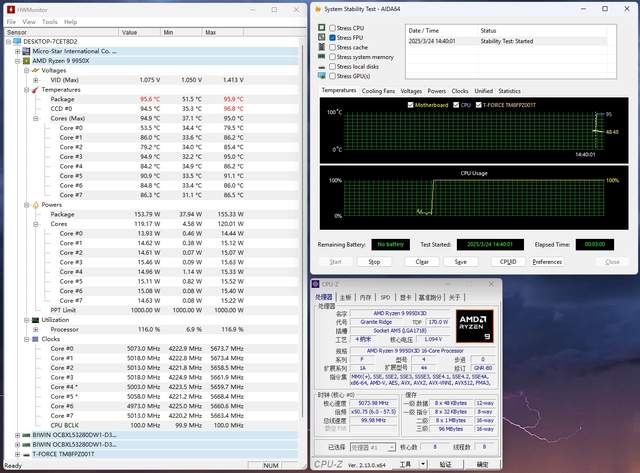This screenshot has width=640, height=473.
Task: Click the Voltages lightning icon in HWMonitor
Action: [x=36, y=71]
